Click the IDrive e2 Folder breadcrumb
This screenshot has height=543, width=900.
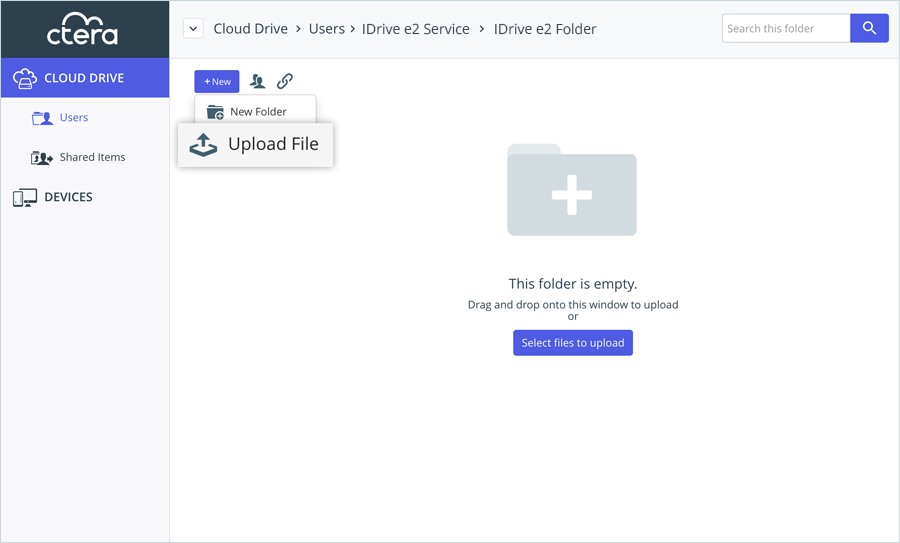click(x=545, y=29)
